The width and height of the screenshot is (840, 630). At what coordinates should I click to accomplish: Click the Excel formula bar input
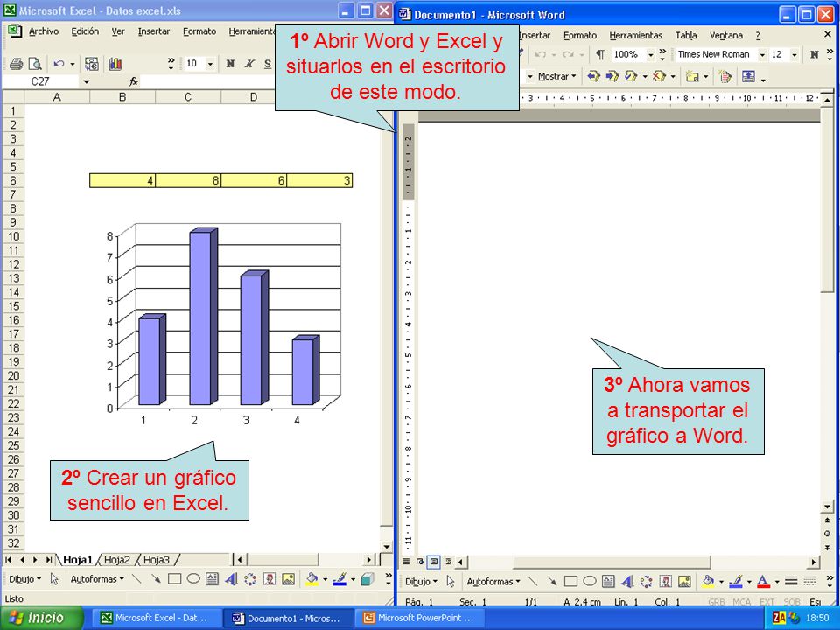click(209, 81)
